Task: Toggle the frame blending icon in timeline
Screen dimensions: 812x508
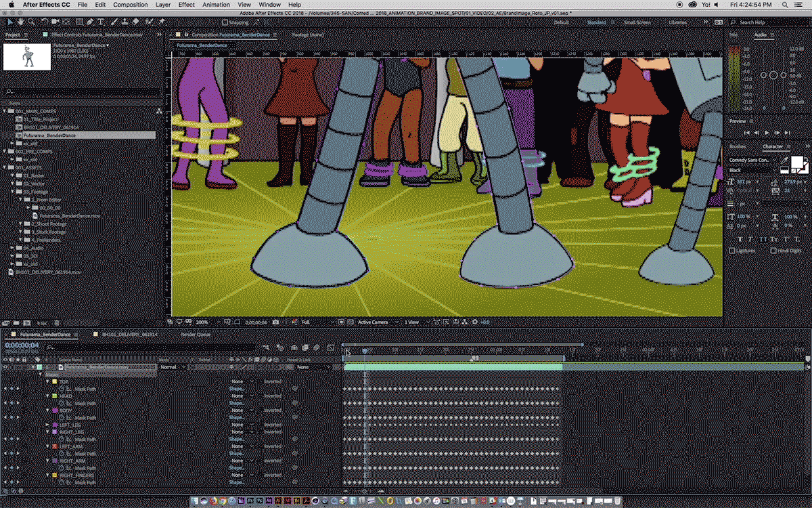Action: tap(305, 347)
